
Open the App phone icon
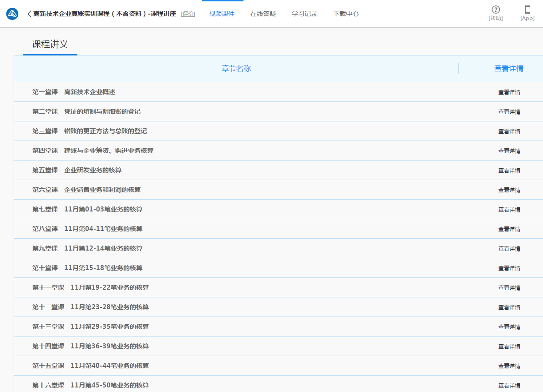[x=528, y=10]
